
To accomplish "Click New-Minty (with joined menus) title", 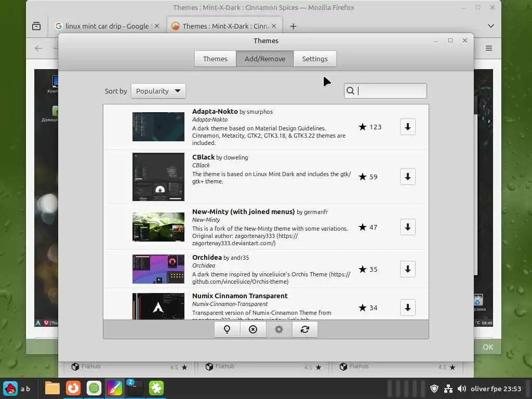I will [x=243, y=212].
